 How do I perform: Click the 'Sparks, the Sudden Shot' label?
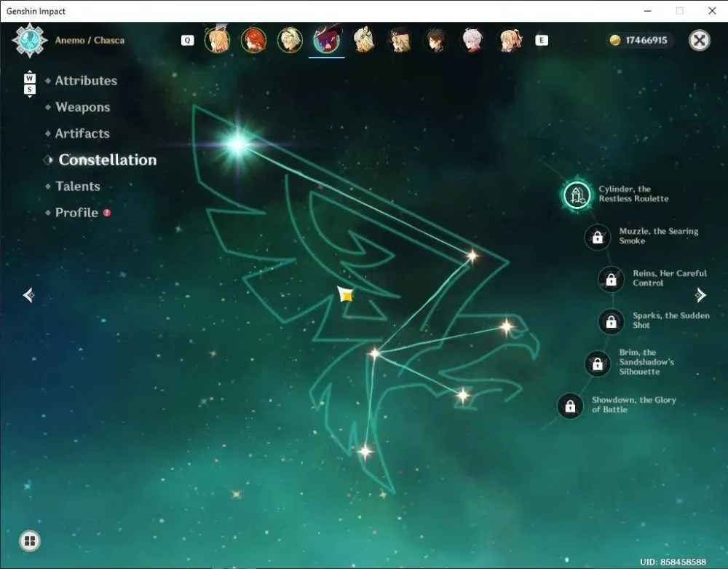(x=671, y=320)
